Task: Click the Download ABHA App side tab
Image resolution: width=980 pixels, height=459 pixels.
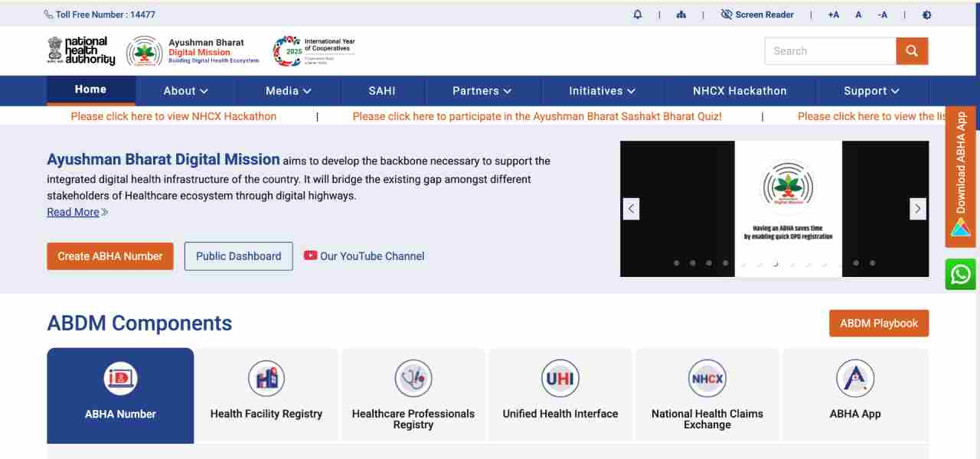Action: [x=961, y=177]
